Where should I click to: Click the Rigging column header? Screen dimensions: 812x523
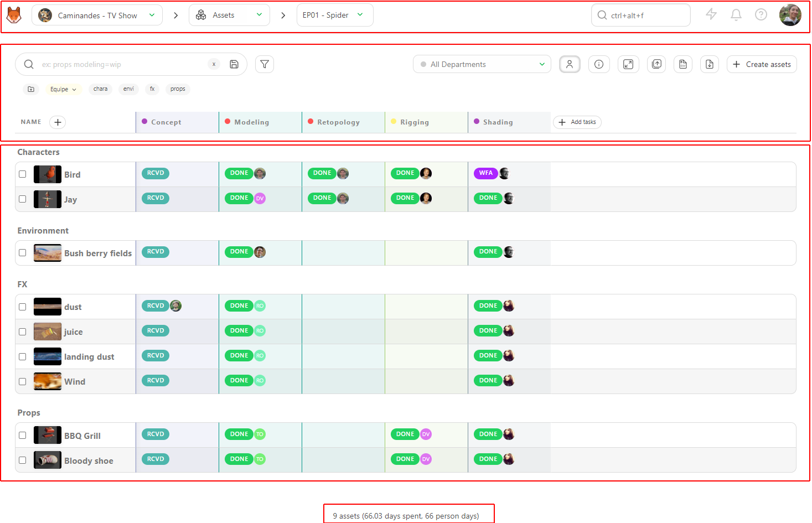pyautogui.click(x=426, y=122)
